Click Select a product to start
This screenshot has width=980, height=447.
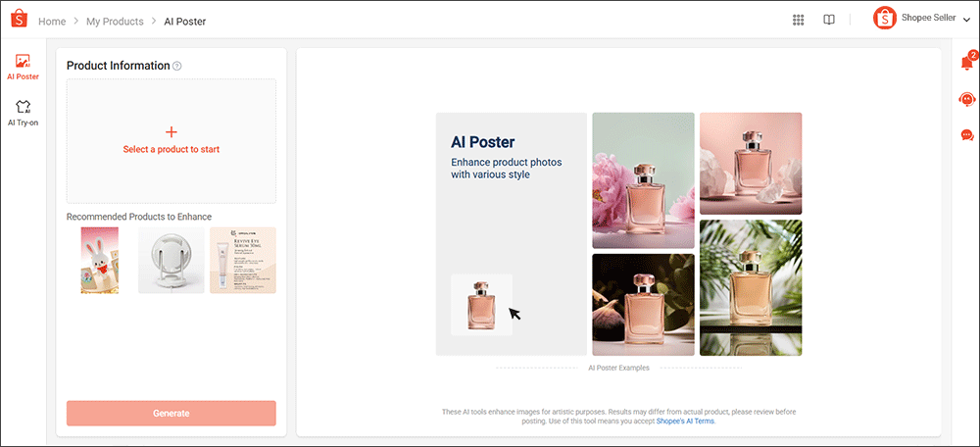point(171,149)
